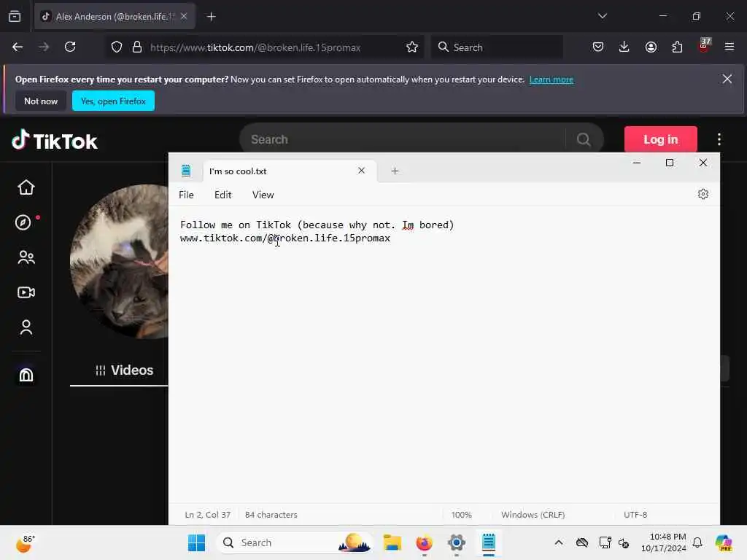747x560 pixels.
Task: Click TikTok search magnifier button
Action: (584, 139)
